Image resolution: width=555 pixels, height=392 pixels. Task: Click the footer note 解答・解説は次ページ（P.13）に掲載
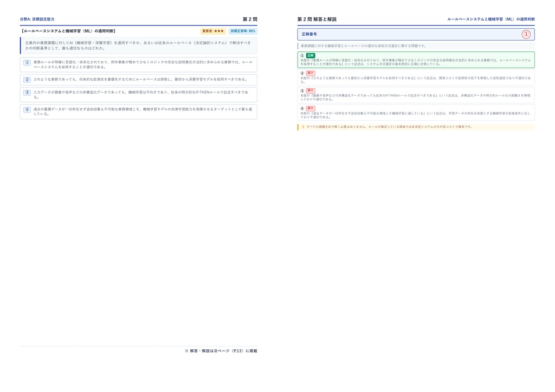(221, 351)
